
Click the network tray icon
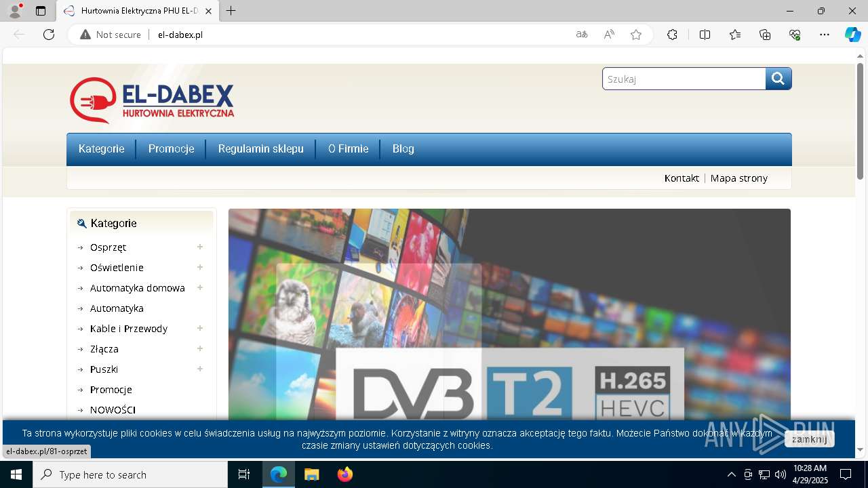[x=764, y=474]
